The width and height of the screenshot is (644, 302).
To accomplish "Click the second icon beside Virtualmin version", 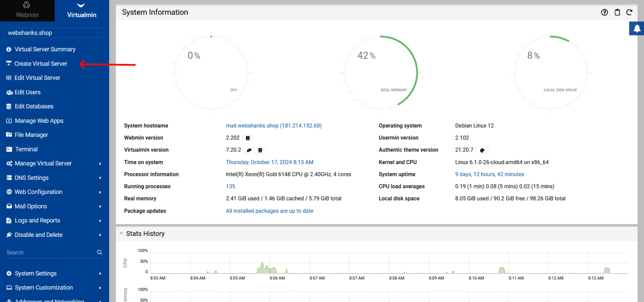I will pyautogui.click(x=260, y=150).
